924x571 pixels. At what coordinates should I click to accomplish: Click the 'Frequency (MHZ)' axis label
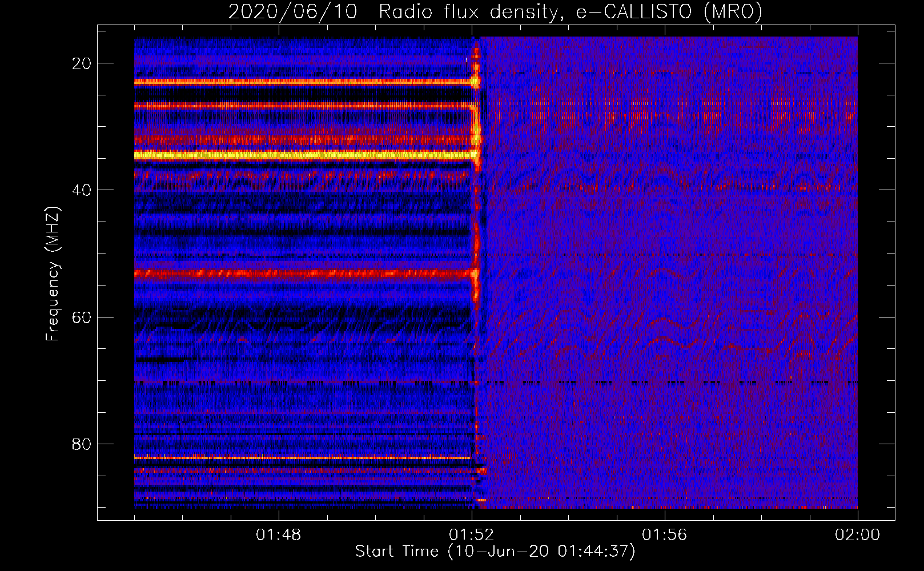[x=53, y=274]
